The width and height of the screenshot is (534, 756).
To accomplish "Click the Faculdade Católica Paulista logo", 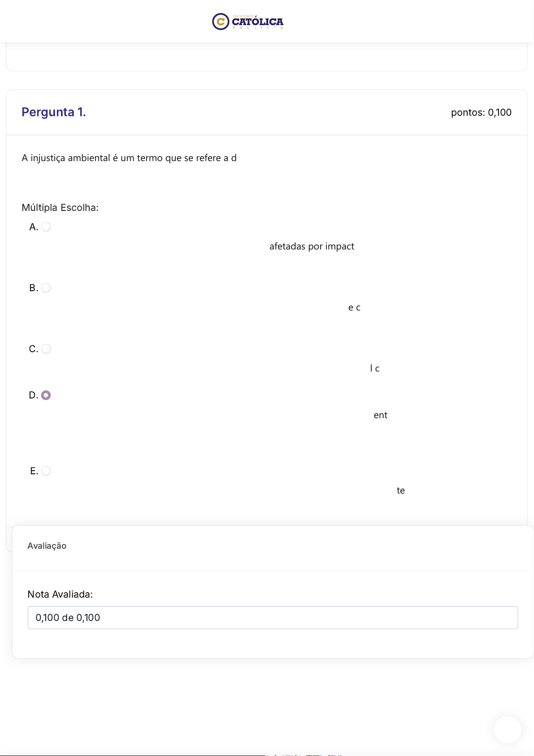I will point(248,22).
